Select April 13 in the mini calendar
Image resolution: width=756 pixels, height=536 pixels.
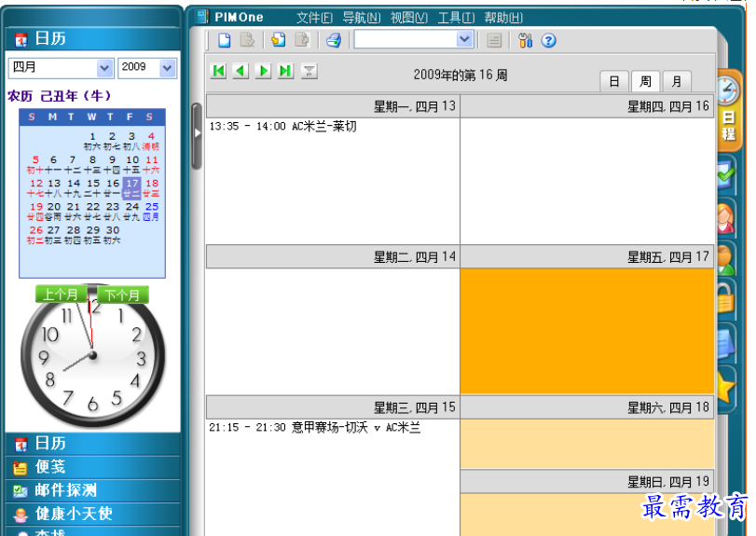[54, 188]
